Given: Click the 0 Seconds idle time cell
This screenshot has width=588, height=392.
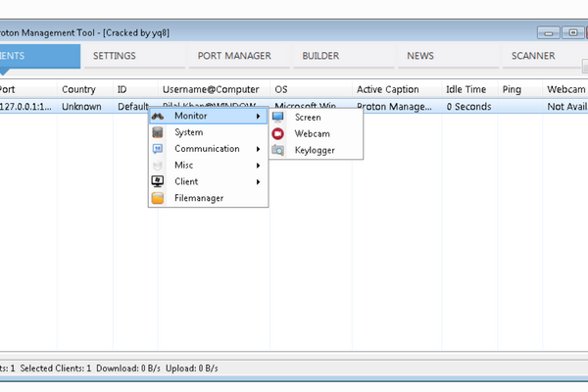Looking at the screenshot, I should click(x=468, y=107).
